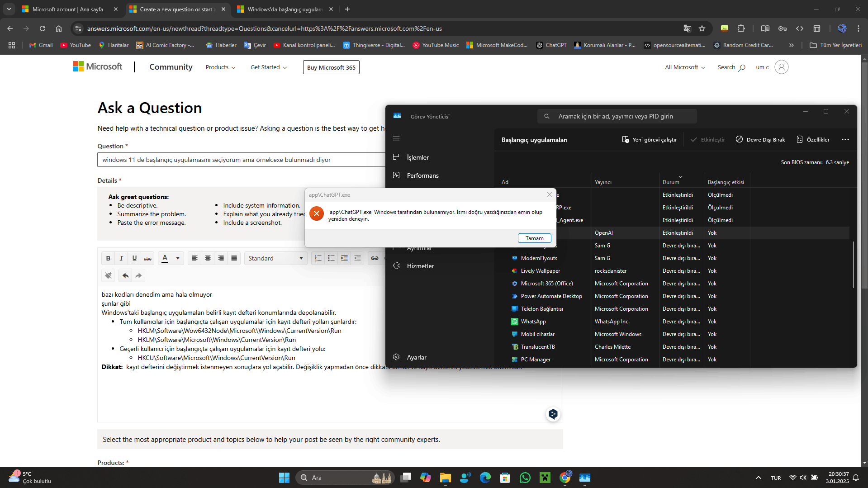868x488 pixels.
Task: Redo the edit in the editor
Action: coord(138,275)
